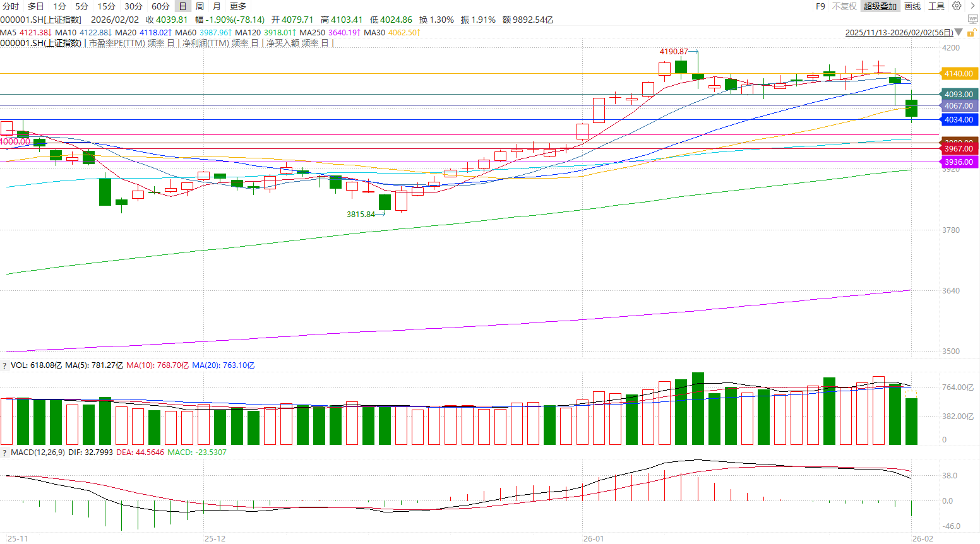
Task: Open the 更多 period options
Action: tap(238, 6)
